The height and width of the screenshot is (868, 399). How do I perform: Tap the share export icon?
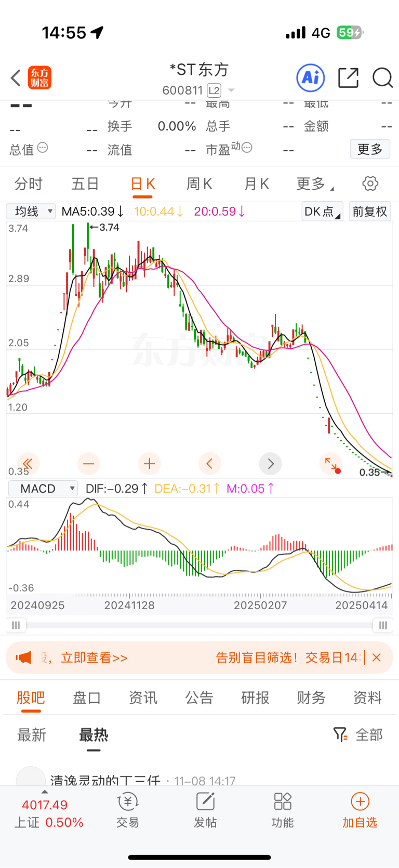point(348,78)
